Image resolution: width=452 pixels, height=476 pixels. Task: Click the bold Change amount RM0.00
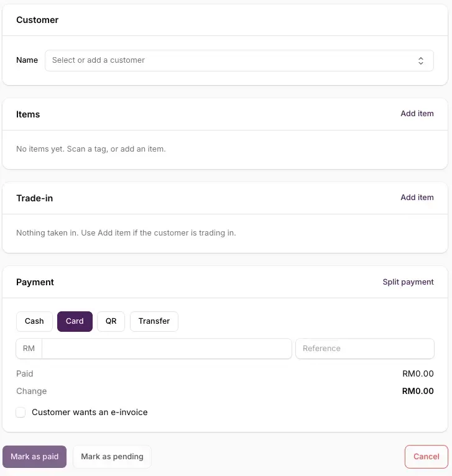click(418, 391)
